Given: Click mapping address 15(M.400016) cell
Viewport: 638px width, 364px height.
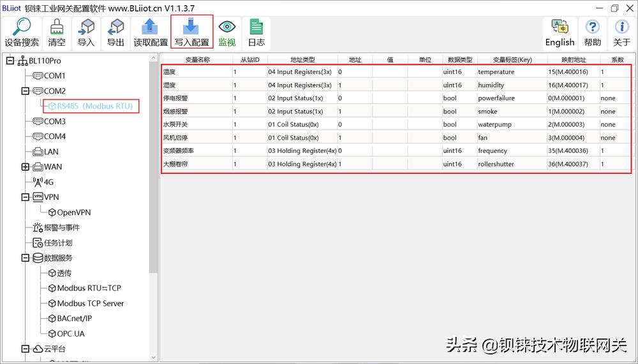Looking at the screenshot, I should coord(574,72).
